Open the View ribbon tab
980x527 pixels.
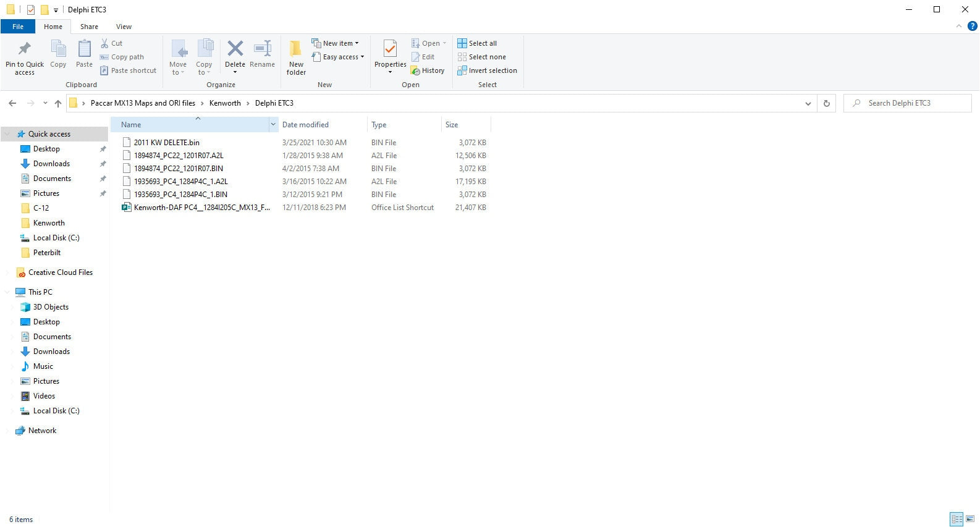tap(124, 27)
